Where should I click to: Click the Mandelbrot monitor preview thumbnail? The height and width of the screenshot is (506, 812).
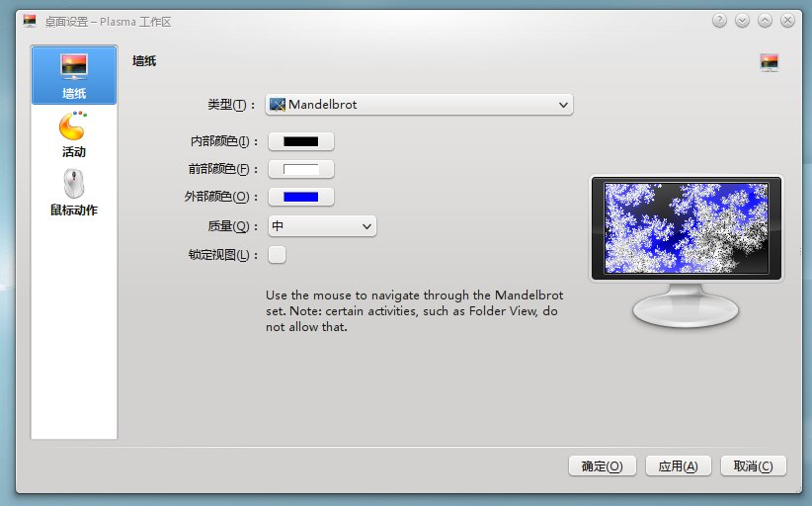click(687, 228)
